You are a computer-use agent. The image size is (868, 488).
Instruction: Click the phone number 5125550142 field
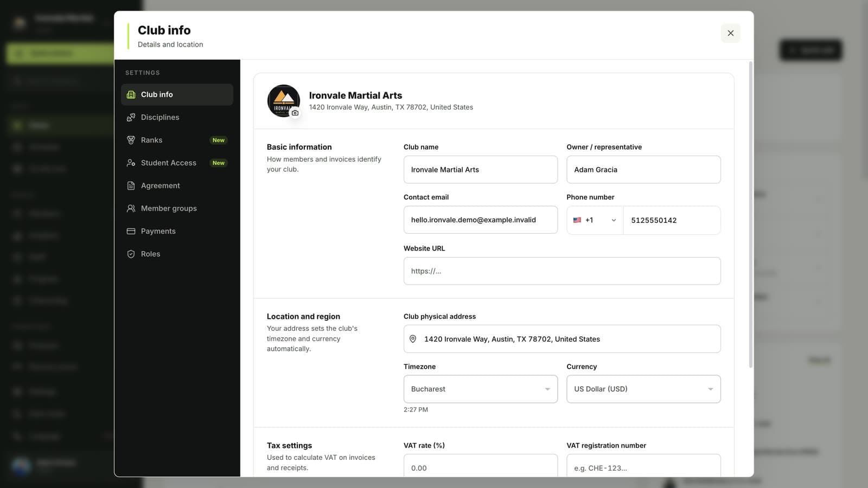point(672,220)
